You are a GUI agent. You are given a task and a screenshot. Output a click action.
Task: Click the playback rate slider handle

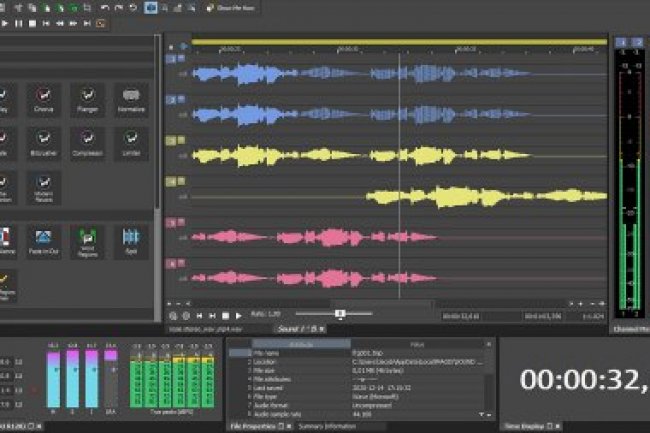[340, 314]
